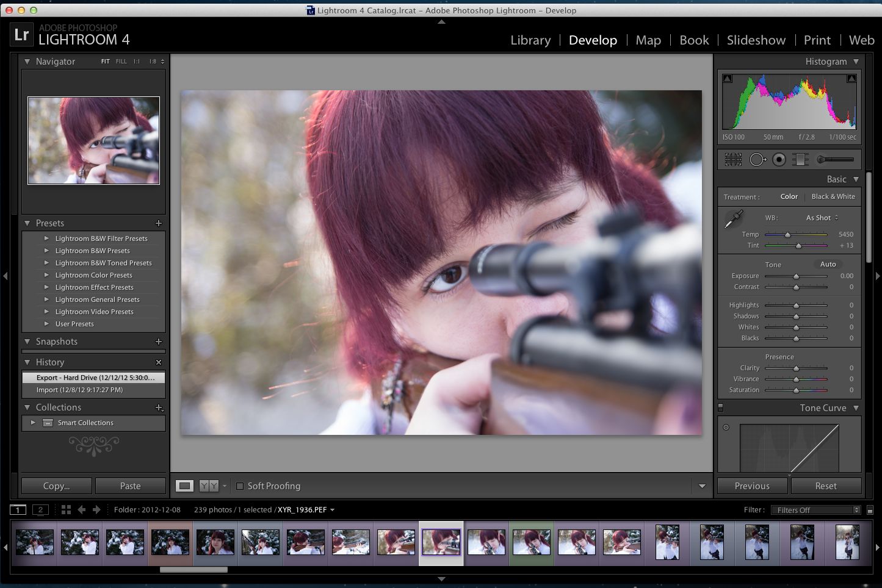Select the Import history step
The image size is (882, 588).
tap(93, 390)
